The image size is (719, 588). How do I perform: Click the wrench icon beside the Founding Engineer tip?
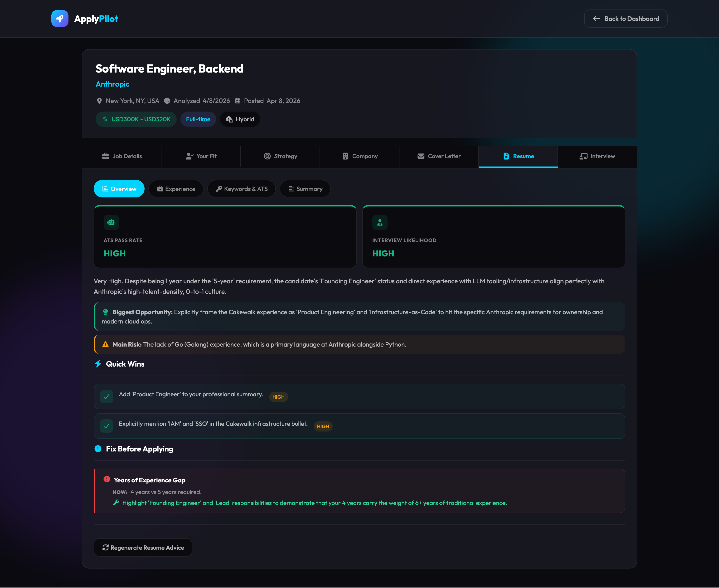coord(116,503)
